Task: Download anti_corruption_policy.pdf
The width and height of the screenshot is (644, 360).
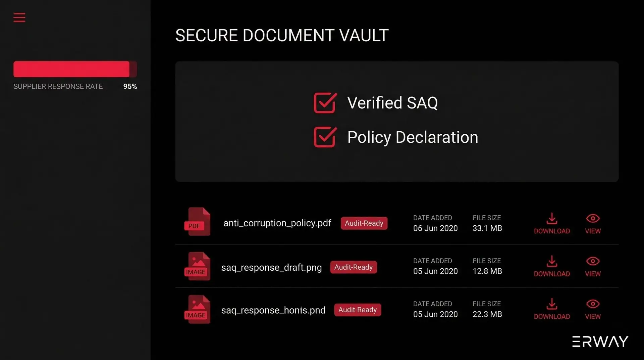Action: (x=552, y=223)
